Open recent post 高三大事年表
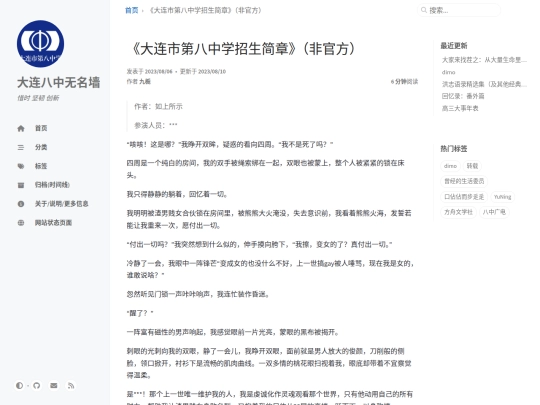Image resolution: width=540 pixels, height=405 pixels. pyautogui.click(x=460, y=108)
